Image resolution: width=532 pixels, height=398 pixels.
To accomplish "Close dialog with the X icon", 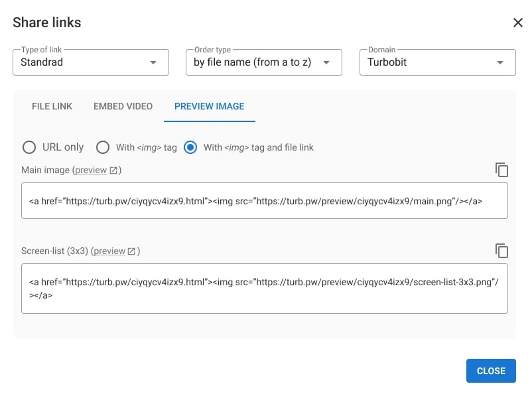I will pyautogui.click(x=518, y=23).
